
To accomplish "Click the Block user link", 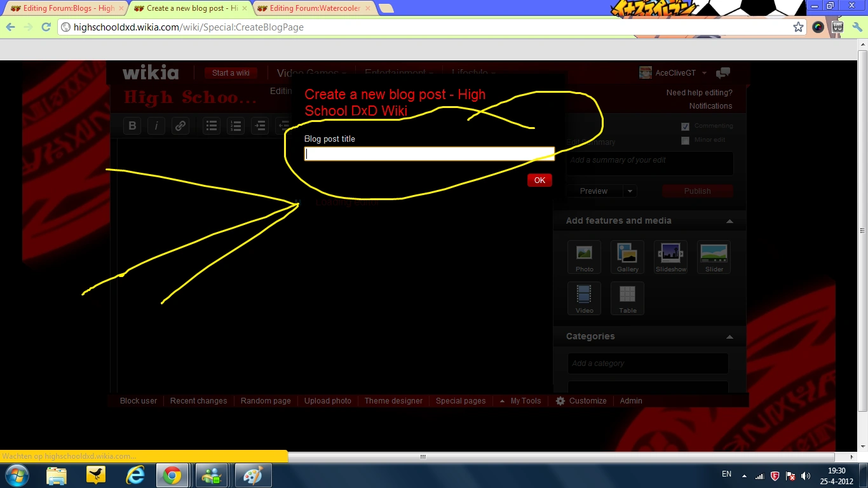I will click(x=139, y=401).
